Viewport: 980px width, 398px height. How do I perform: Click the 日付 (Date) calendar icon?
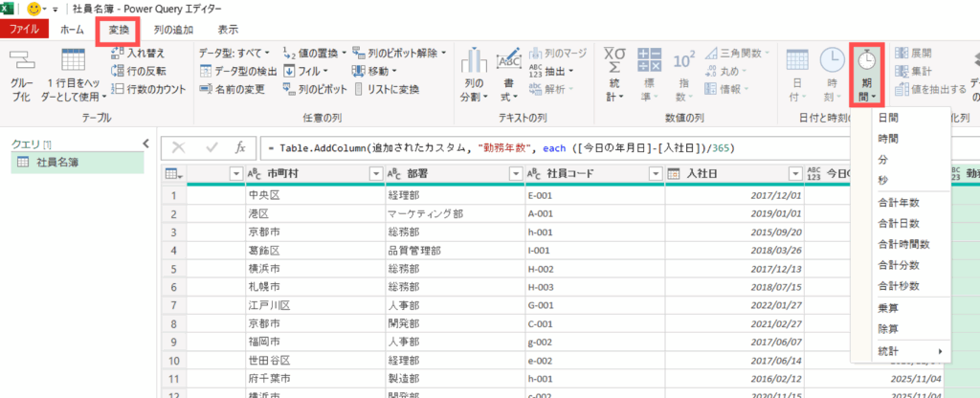[796, 65]
